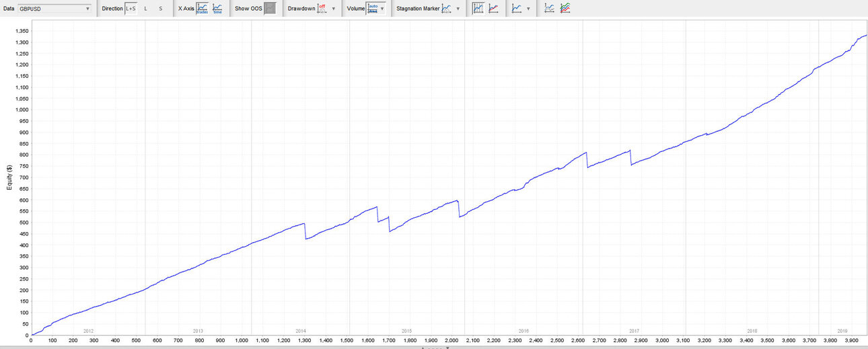Click the single-line equity chart icon
868x349 pixels.
tap(550, 9)
